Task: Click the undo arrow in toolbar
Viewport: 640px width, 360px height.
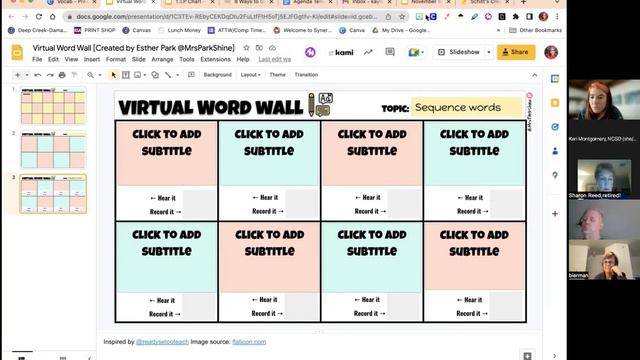Action: tap(38, 75)
